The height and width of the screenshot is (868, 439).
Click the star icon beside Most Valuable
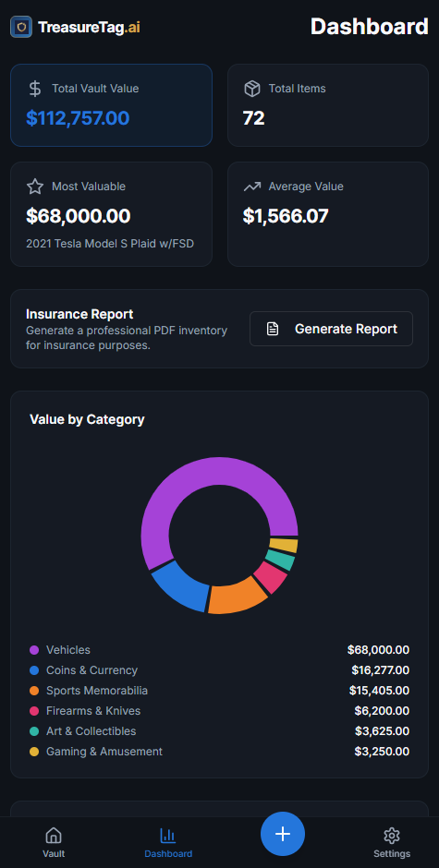click(x=35, y=187)
